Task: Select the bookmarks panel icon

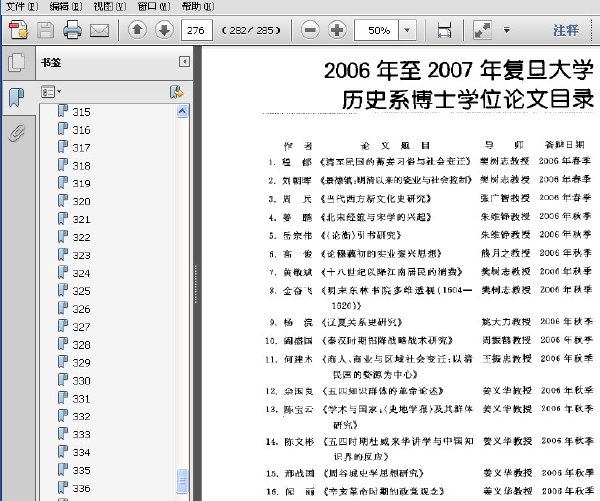Action: coord(16,97)
